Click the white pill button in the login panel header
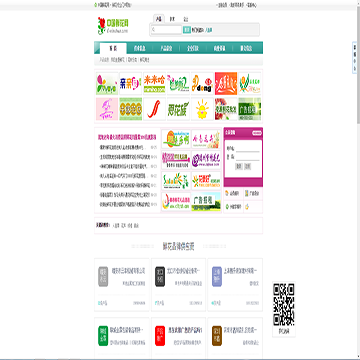Image resolution: width=360 pixels, height=360 pixels. pyautogui.click(x=256, y=133)
